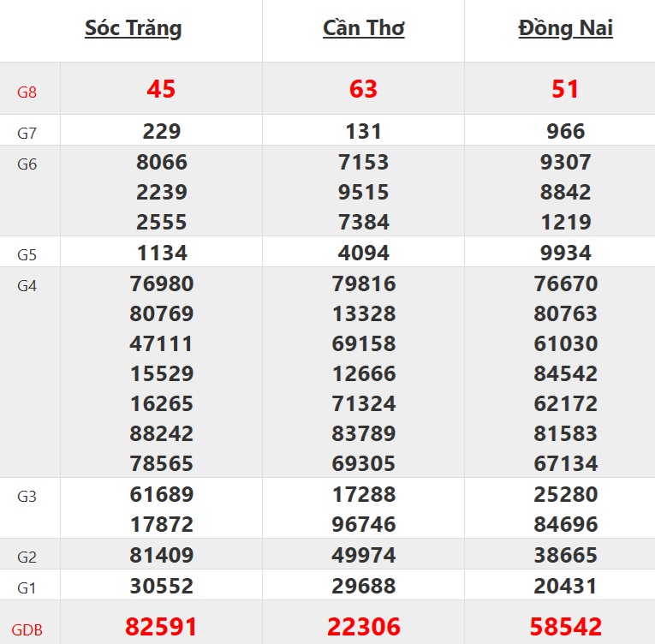Select Cần Thơ G8 number 63
This screenshot has width=655, height=644.
(x=363, y=89)
